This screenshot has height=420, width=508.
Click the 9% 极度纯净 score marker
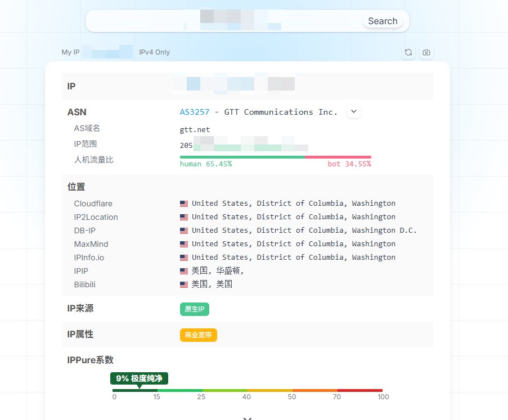click(139, 378)
